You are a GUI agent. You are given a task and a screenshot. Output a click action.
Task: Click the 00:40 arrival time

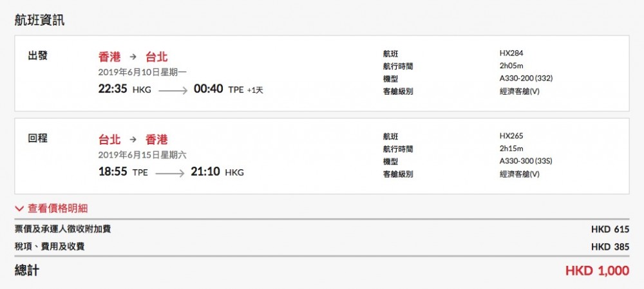pos(209,89)
